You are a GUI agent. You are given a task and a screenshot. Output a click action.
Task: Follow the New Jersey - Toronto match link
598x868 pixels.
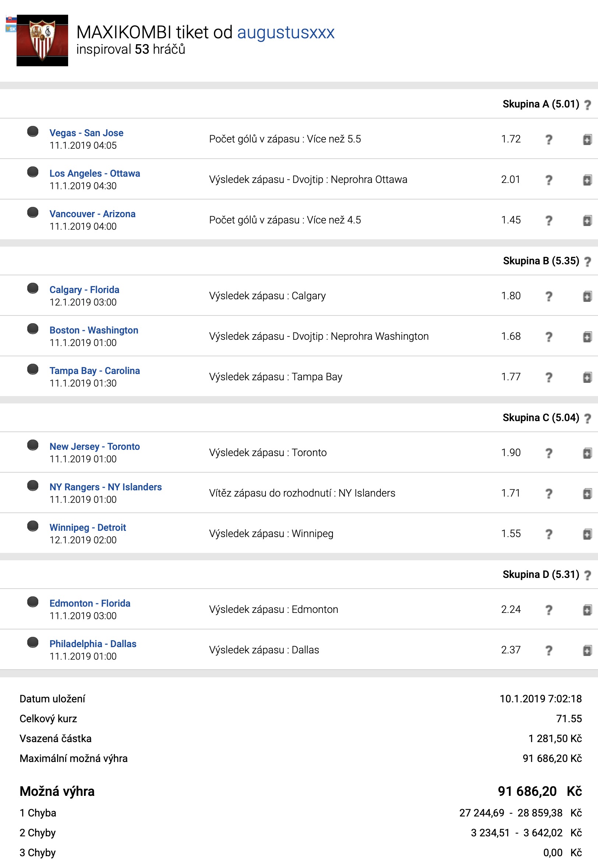(x=94, y=447)
